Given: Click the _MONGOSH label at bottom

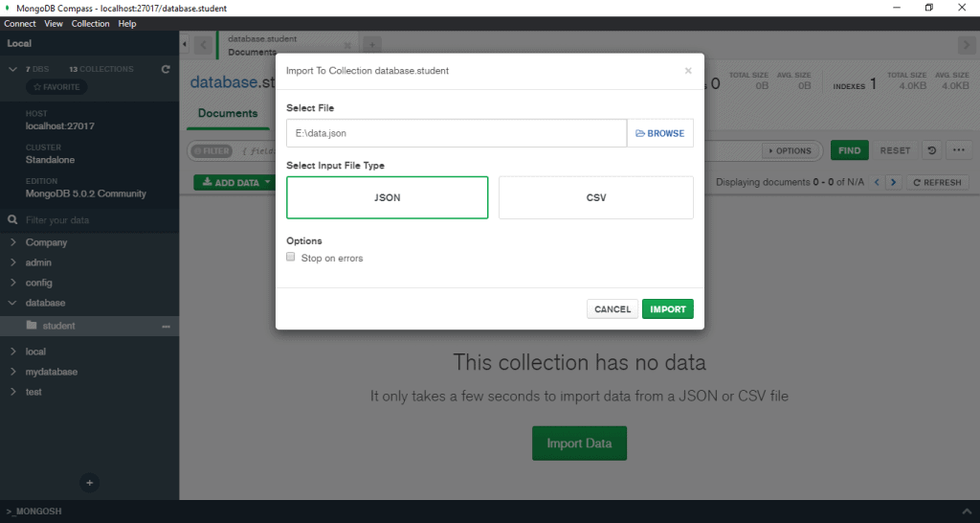Looking at the screenshot, I should pyautogui.click(x=35, y=512).
